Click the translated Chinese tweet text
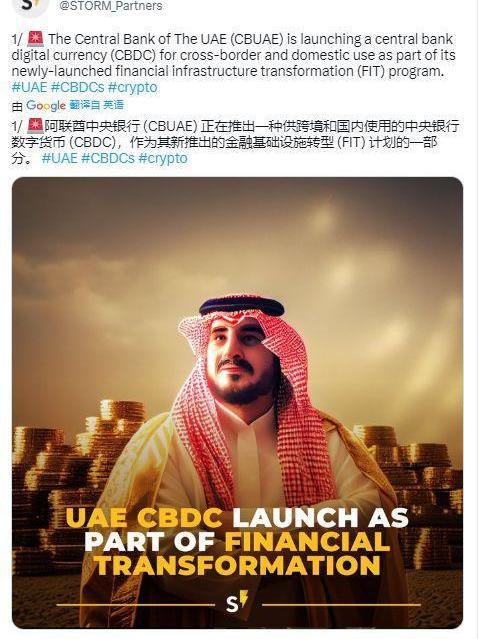This screenshot has width=479, height=639. coord(235,142)
